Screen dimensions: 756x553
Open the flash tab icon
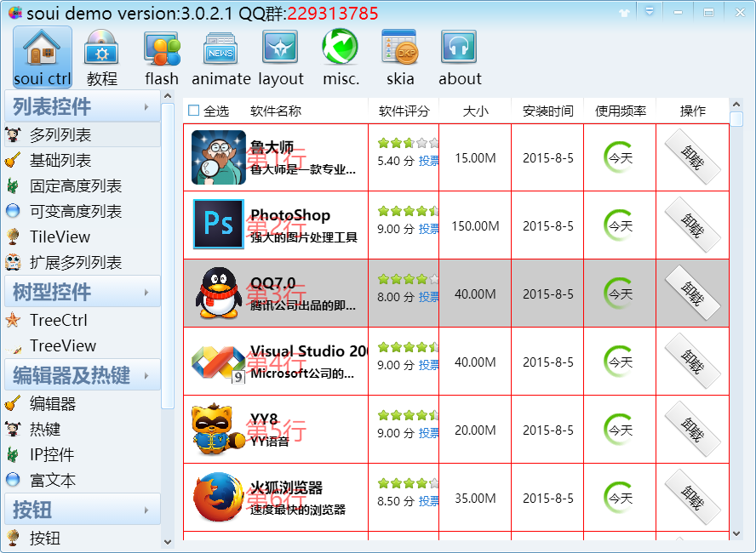162,57
